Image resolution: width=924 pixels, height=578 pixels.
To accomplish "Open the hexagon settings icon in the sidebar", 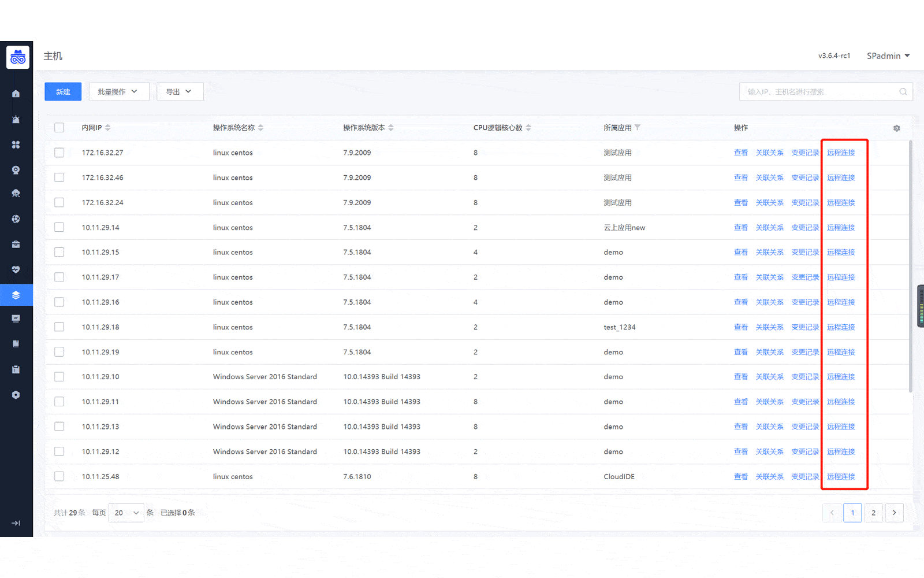I will 16,395.
